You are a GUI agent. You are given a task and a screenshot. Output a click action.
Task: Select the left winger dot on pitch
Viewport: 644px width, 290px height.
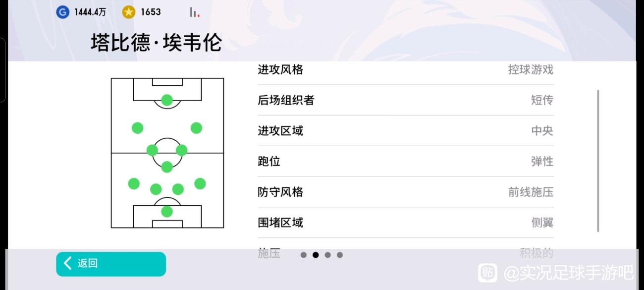(137, 128)
